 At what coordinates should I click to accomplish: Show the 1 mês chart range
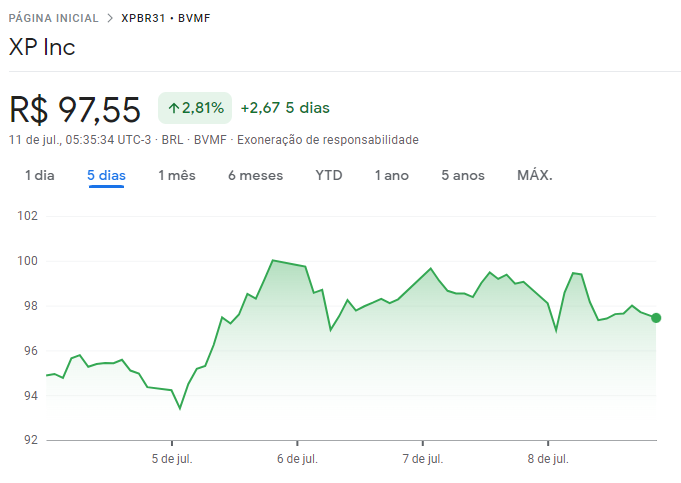coord(177,175)
